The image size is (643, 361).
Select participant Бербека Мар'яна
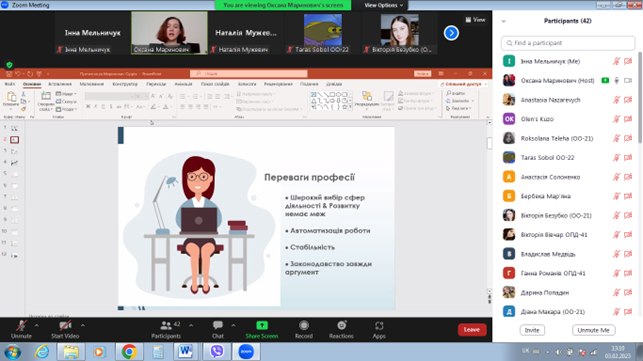pos(568,196)
